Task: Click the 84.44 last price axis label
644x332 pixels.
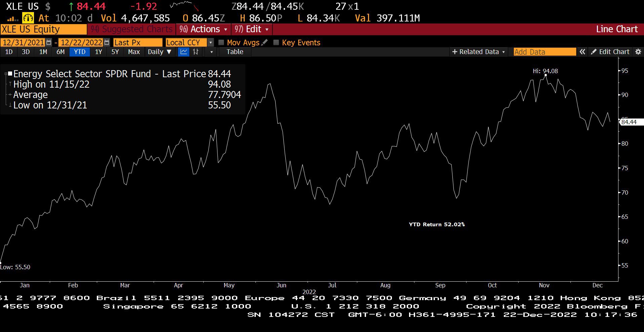Action: [x=631, y=122]
